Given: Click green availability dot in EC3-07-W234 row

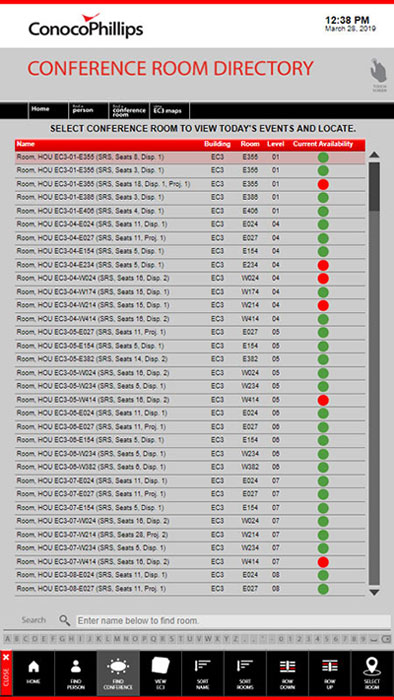Looking at the screenshot, I should (x=323, y=548).
